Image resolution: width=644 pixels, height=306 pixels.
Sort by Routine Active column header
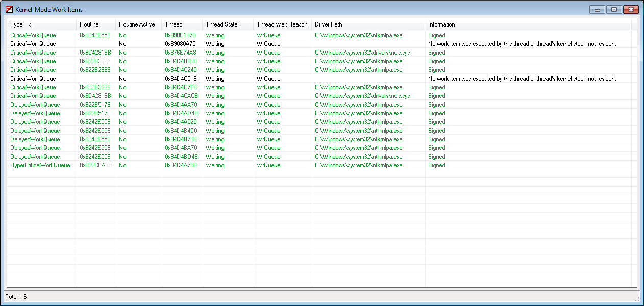[137, 24]
